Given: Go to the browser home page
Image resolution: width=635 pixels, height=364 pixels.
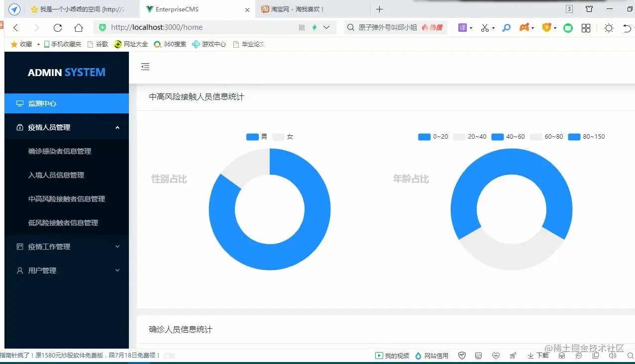Looking at the screenshot, I should point(79,28).
